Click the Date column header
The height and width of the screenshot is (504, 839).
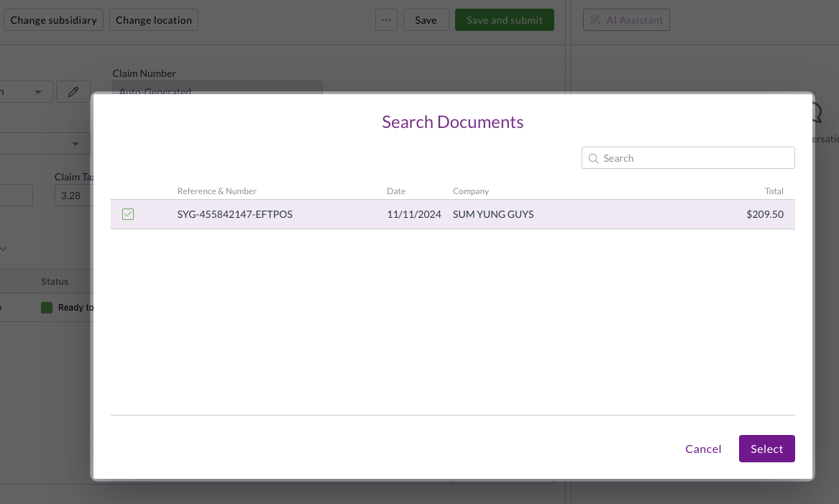396,191
